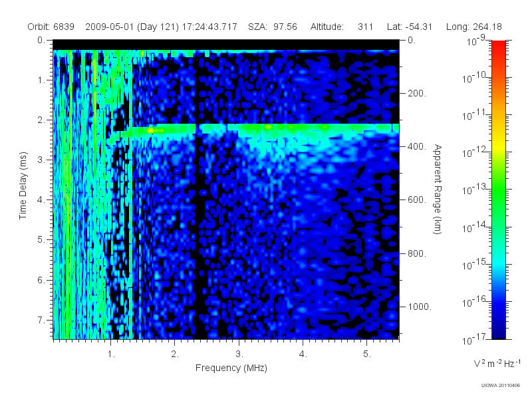The width and height of the screenshot is (532, 399).
Task: Click the UIOWA 20110406 credit text
Action: pyautogui.click(x=501, y=385)
